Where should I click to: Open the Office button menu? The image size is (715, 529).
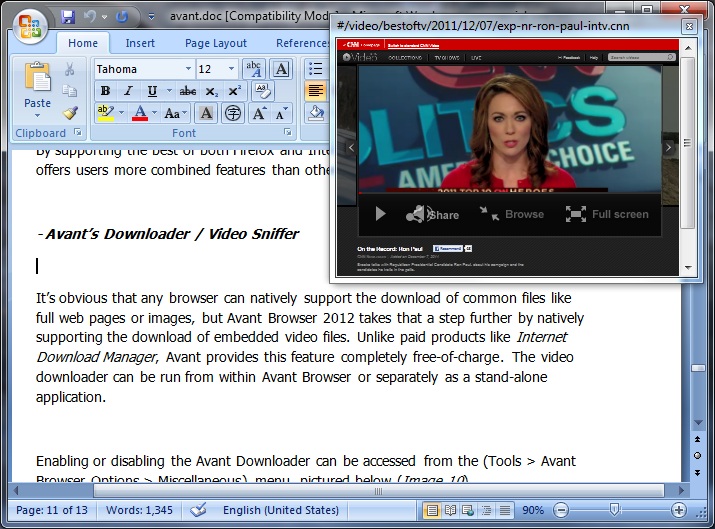(30, 26)
